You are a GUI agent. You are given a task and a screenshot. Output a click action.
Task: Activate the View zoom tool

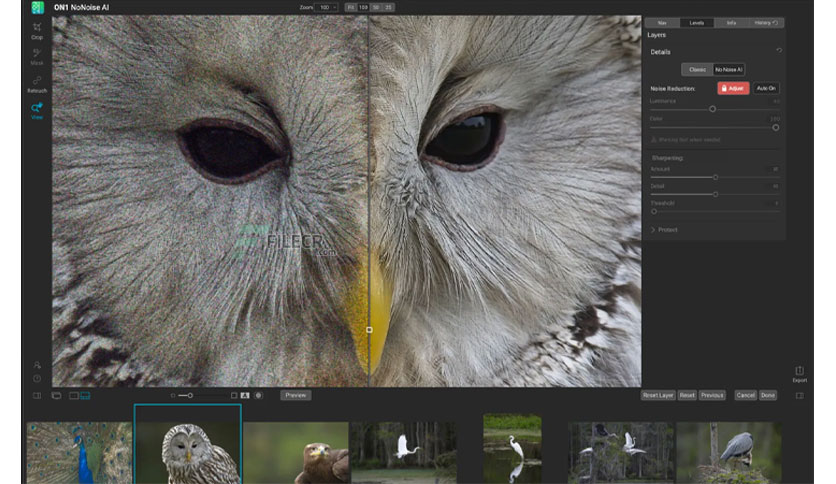coord(37,111)
